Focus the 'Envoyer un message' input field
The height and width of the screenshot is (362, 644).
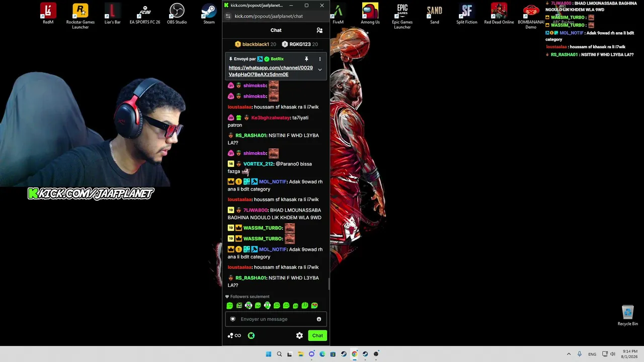point(276,319)
